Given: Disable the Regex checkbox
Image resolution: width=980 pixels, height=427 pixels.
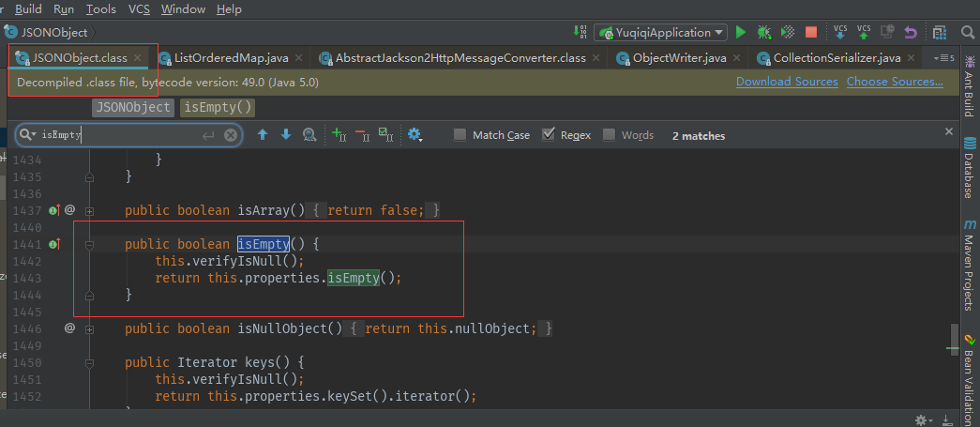Looking at the screenshot, I should click(549, 134).
